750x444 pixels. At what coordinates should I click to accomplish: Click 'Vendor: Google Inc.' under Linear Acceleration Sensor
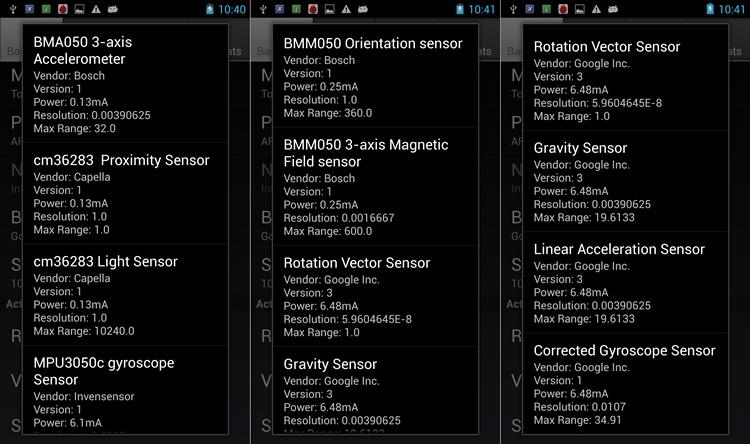[x=582, y=266]
